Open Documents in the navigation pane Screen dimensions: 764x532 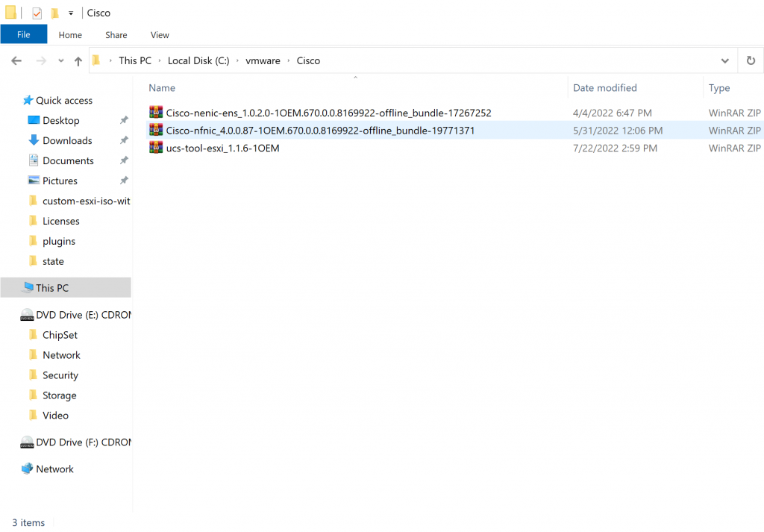point(68,160)
